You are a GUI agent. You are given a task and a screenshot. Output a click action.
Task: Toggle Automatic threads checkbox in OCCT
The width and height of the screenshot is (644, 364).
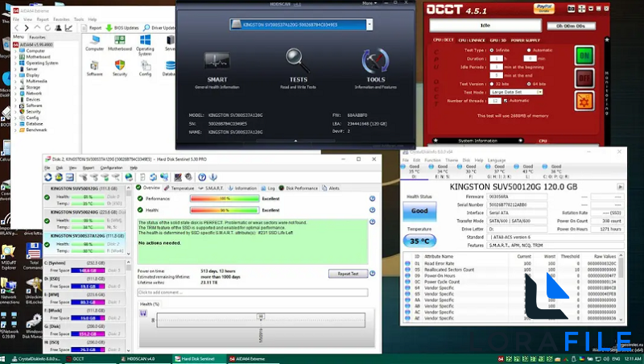[506, 101]
